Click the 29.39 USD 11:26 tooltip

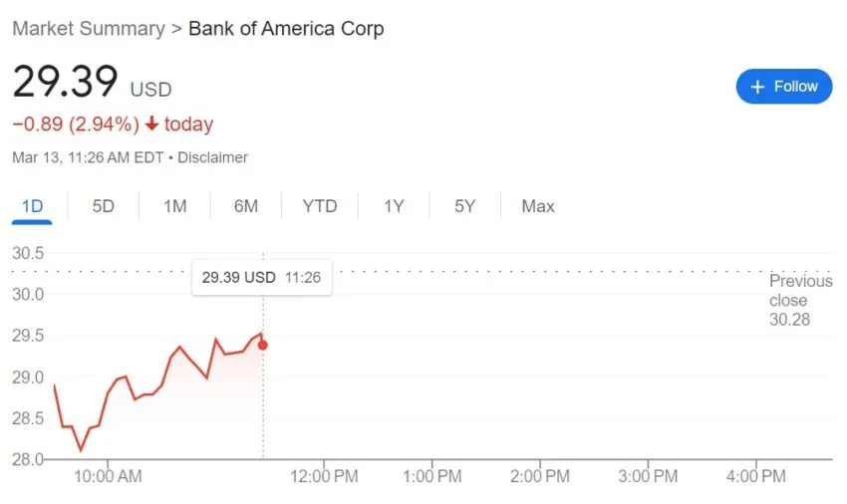[261, 277]
